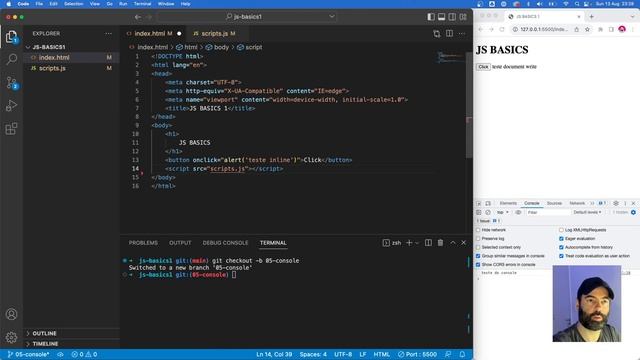Collapse the JS-BASICS1 folder
The image size is (640, 360).
(49, 47)
